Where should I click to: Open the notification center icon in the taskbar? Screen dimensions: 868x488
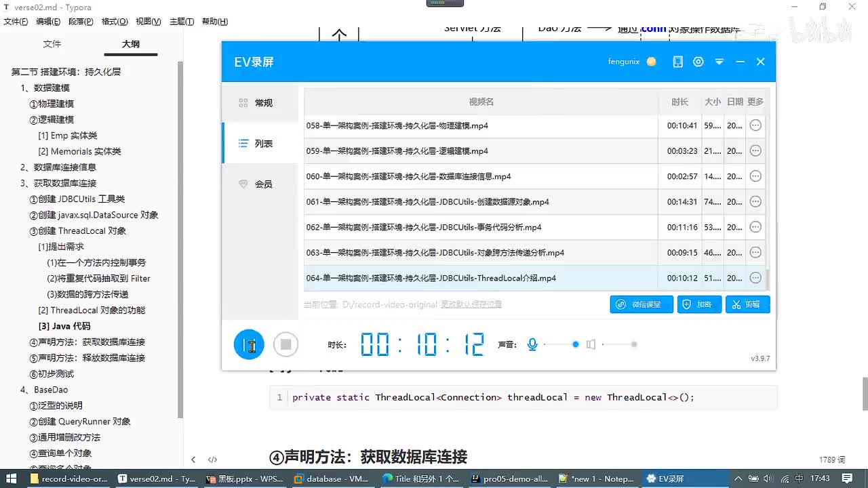pyautogui.click(x=847, y=479)
